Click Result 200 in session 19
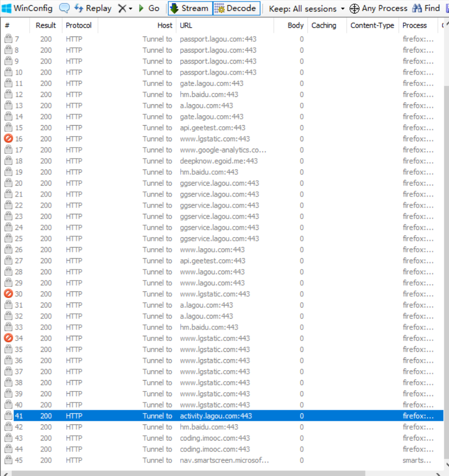This screenshot has width=449, height=476. [x=46, y=172]
